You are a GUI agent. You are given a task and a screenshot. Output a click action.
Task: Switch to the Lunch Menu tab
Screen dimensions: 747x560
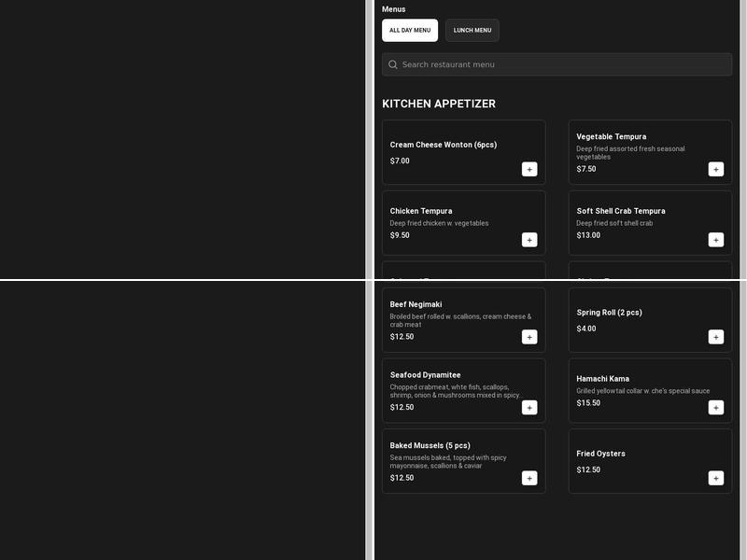472,30
